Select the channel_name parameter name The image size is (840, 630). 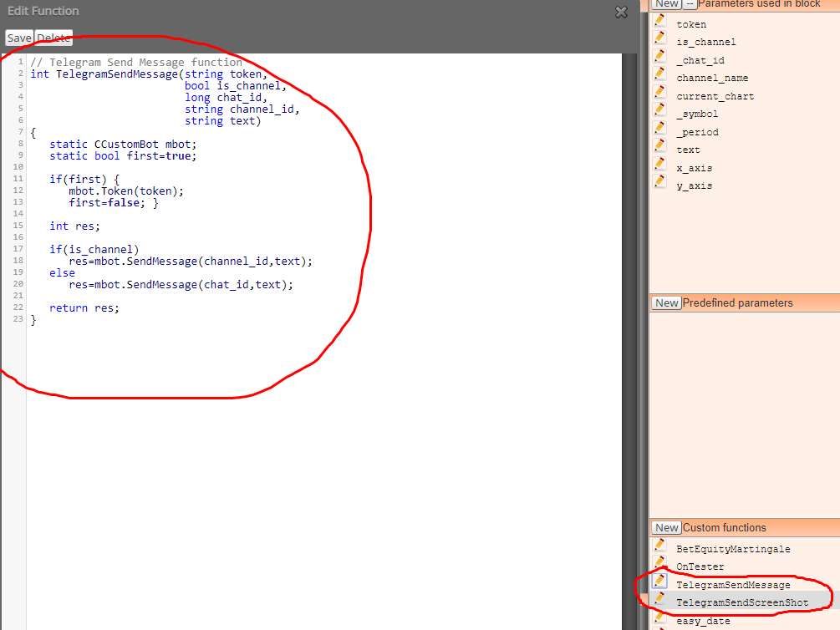[x=712, y=79]
